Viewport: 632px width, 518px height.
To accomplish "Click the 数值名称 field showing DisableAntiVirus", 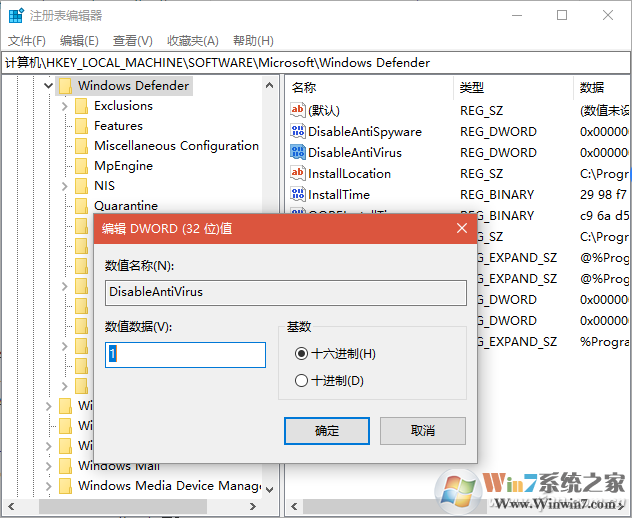I will [x=286, y=292].
